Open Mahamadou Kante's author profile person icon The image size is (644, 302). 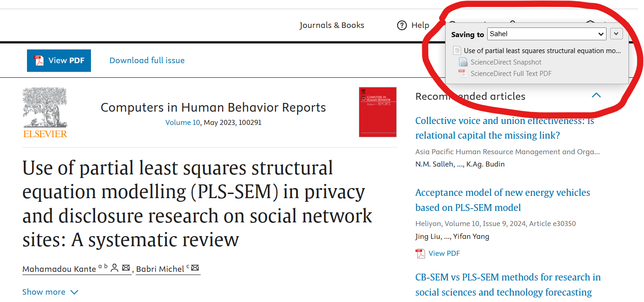click(x=115, y=268)
